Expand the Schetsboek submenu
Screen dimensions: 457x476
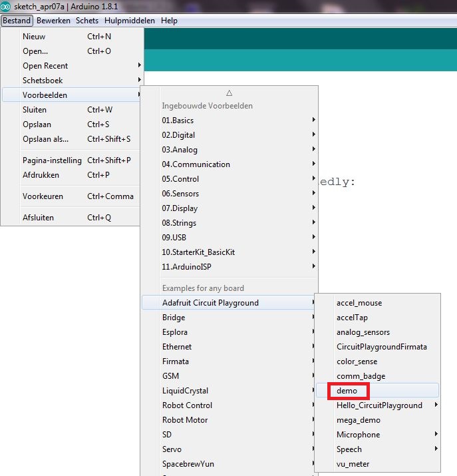click(x=72, y=80)
